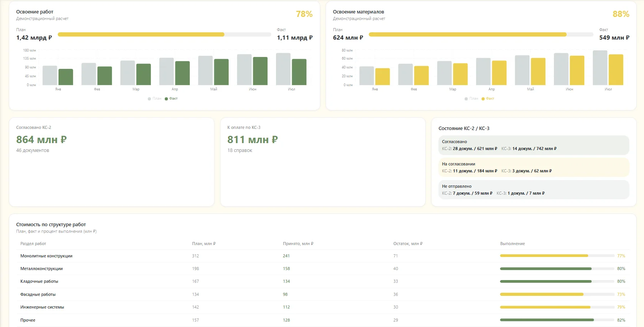Open the Монолитные конструкции table row

323,256
